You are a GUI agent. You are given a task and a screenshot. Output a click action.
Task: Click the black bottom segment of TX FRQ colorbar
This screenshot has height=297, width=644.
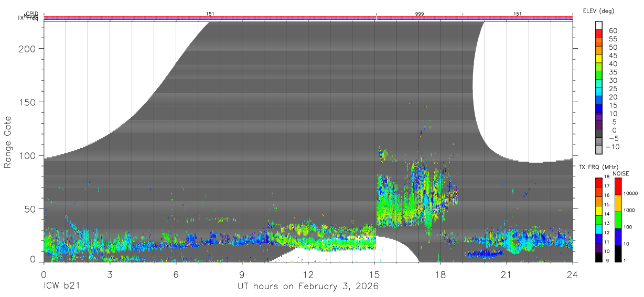599,257
